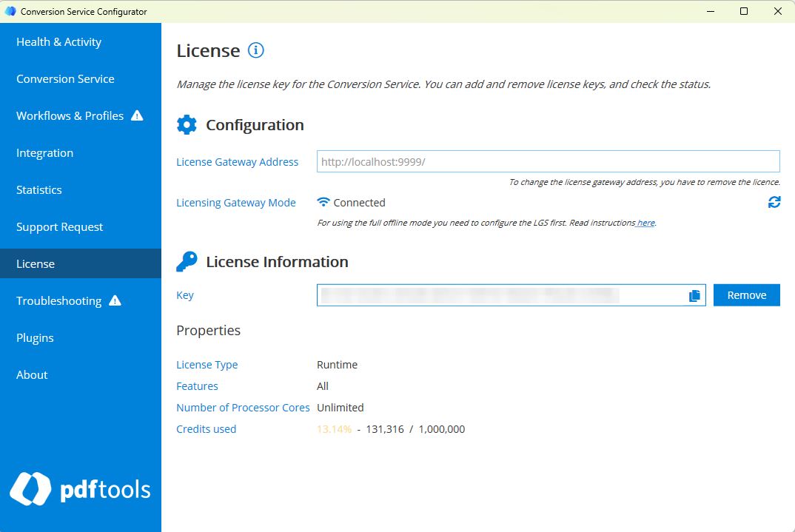Refresh the Licensing Gateway Mode status
The width and height of the screenshot is (795, 532).
[x=774, y=202]
